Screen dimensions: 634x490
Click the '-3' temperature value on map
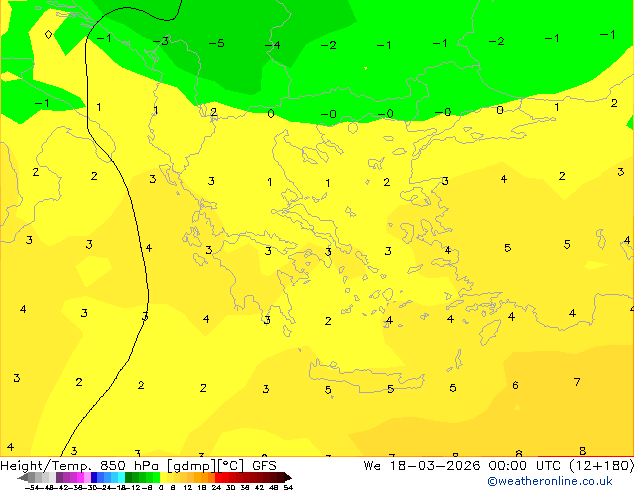(x=161, y=41)
